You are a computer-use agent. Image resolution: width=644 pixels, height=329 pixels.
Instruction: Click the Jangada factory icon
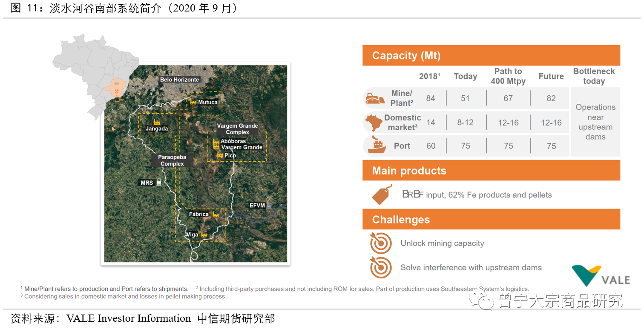point(157,122)
